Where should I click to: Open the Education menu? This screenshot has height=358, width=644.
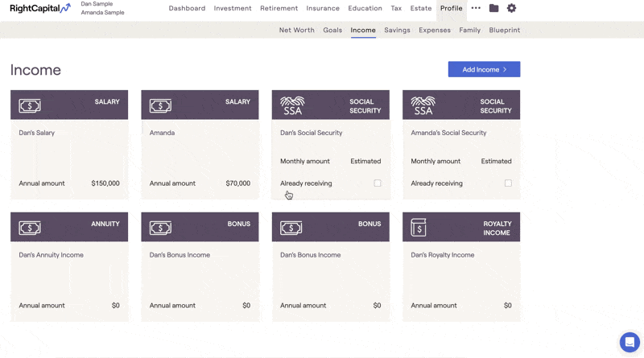coord(365,8)
